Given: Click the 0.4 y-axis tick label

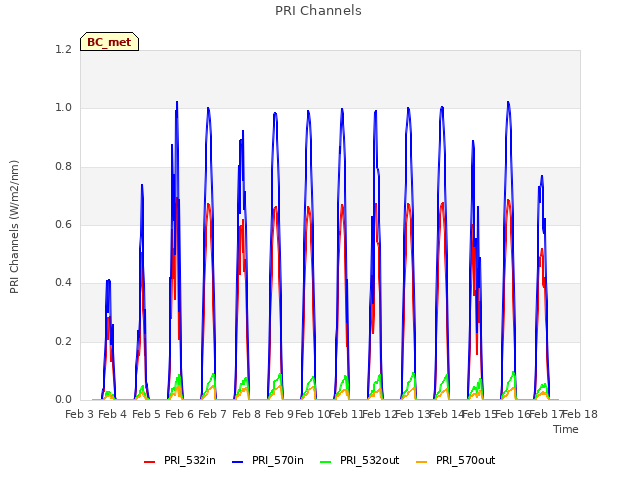Looking at the screenshot, I should (x=64, y=282).
